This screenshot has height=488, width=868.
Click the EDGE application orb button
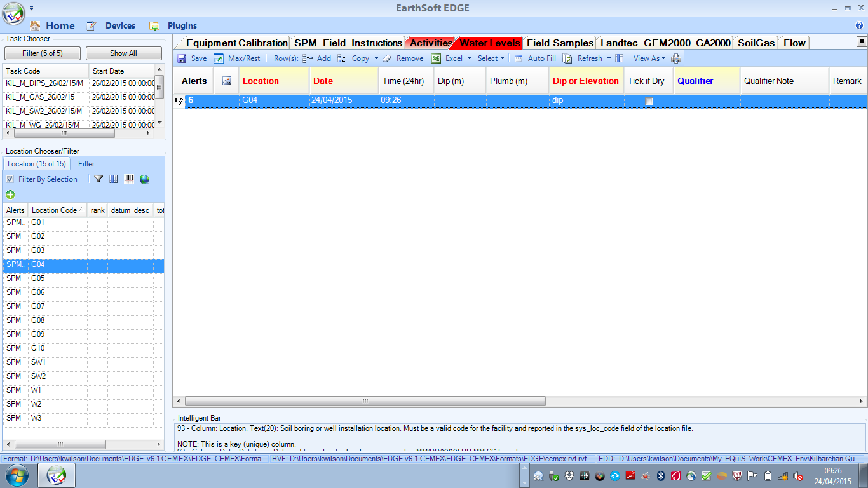pos(14,14)
